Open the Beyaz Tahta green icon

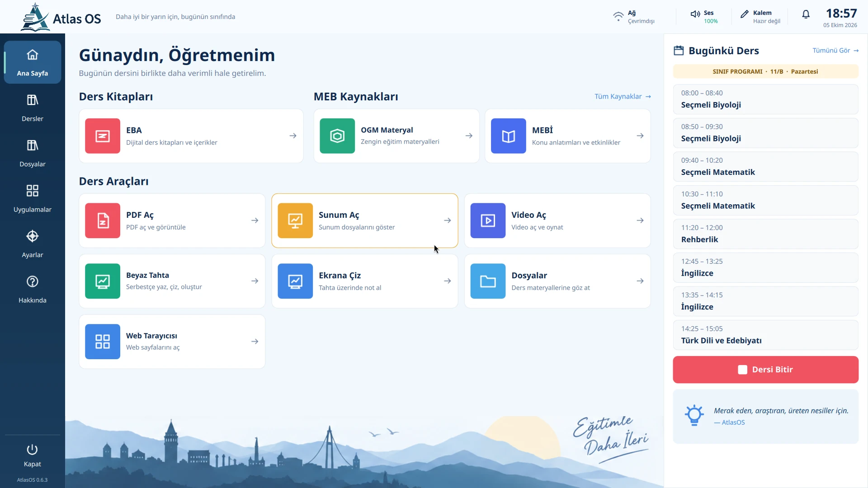coord(103,281)
